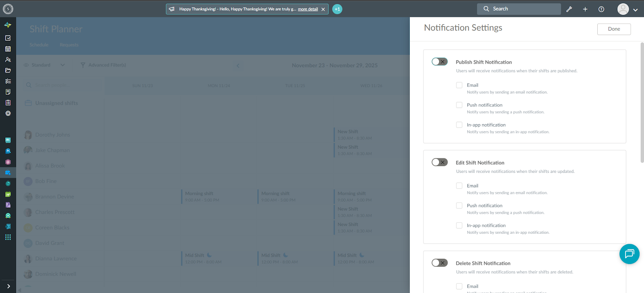Click the settings gear icon in sidebar
Screen dimensions: 644x293
click(x=8, y=114)
